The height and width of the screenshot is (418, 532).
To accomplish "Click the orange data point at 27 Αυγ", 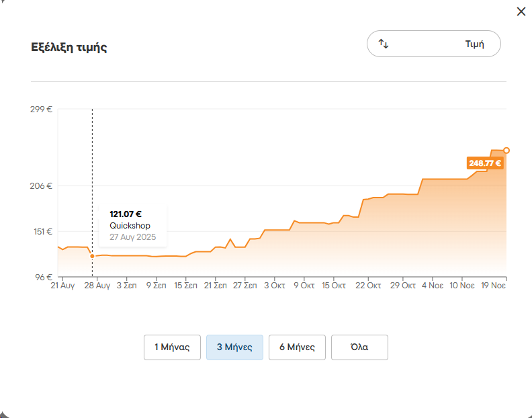I will [x=92, y=256].
